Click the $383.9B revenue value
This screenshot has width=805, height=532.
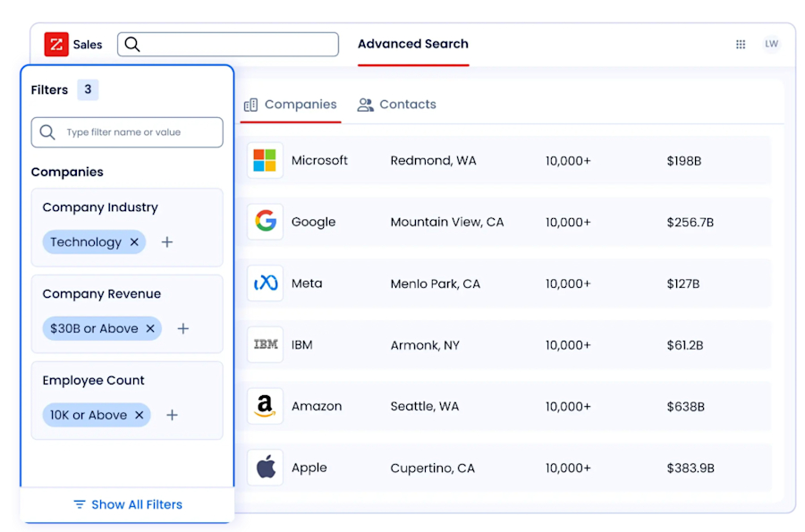point(691,468)
